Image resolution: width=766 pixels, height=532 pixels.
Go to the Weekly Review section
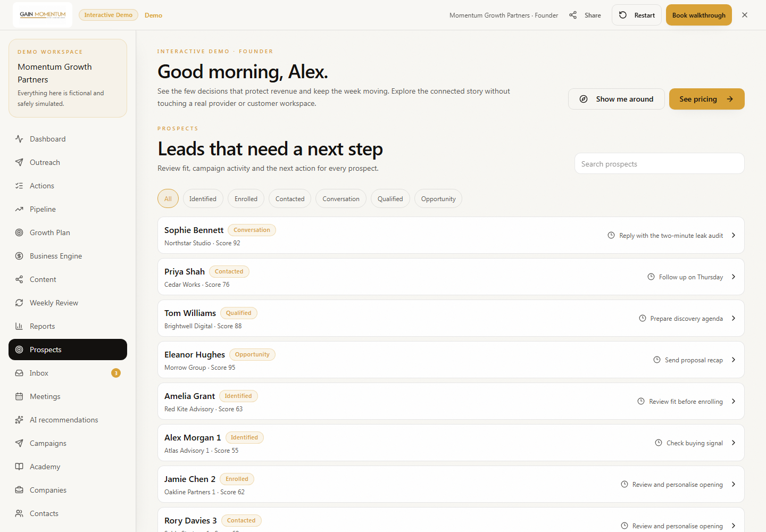tap(68, 303)
